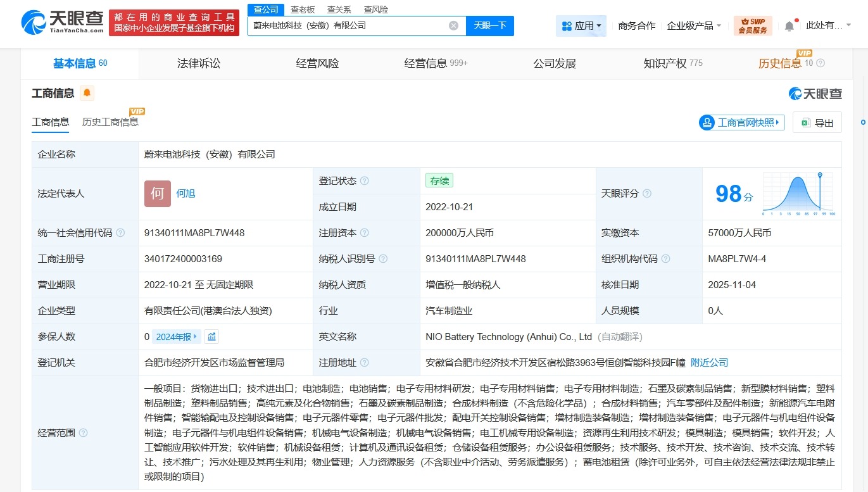Open the 应用 apps grid icon
868x492 pixels.
pyautogui.click(x=567, y=25)
